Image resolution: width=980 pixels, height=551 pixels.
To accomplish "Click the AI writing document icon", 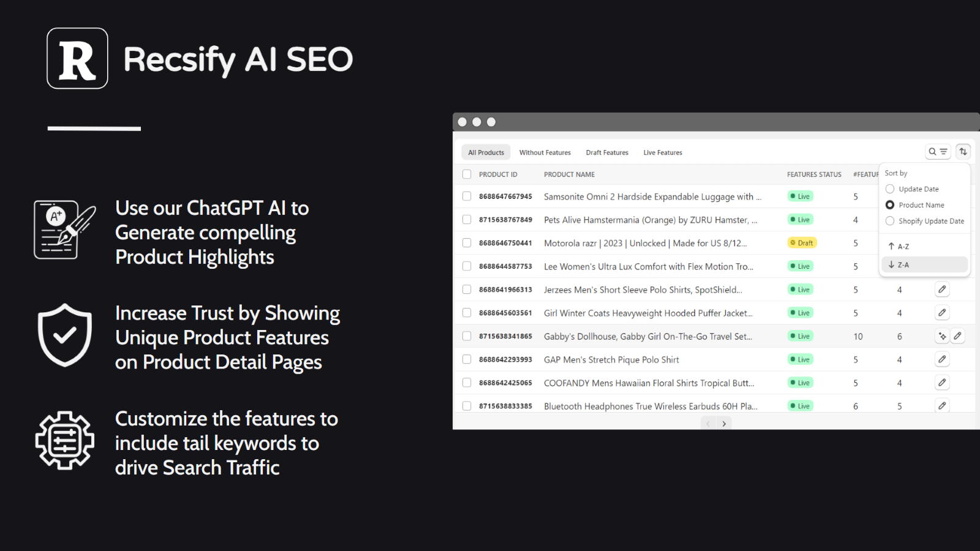I will click(x=65, y=230).
